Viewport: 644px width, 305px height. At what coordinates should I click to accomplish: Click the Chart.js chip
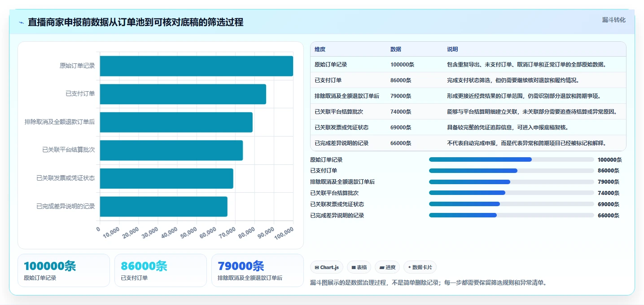[327, 267]
